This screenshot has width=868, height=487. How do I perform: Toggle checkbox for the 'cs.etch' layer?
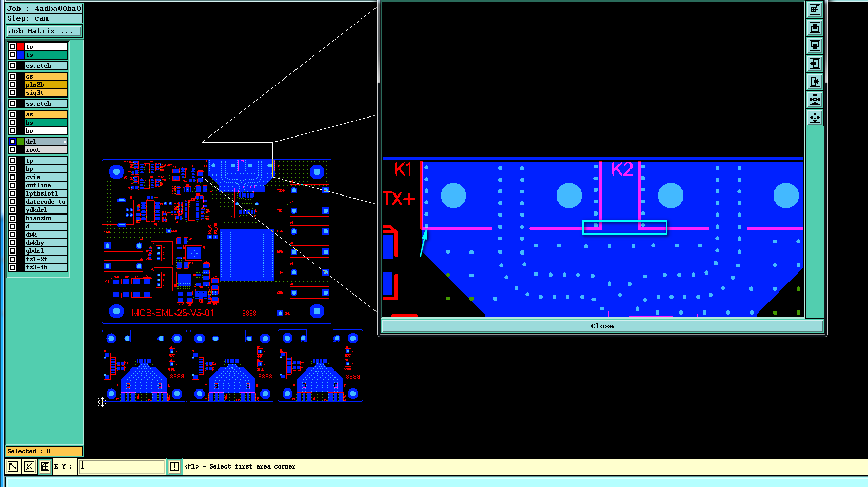coord(12,66)
